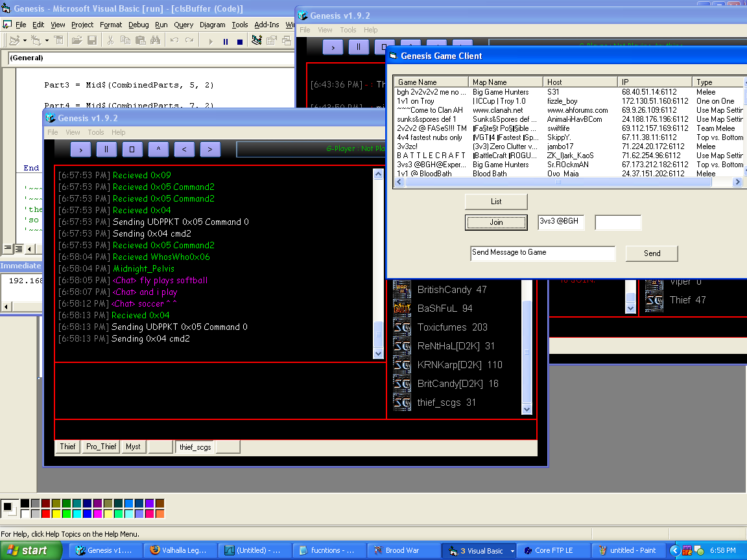Click the play arrow button in Genesis player
The width and height of the screenshot is (747, 560).
[80, 150]
